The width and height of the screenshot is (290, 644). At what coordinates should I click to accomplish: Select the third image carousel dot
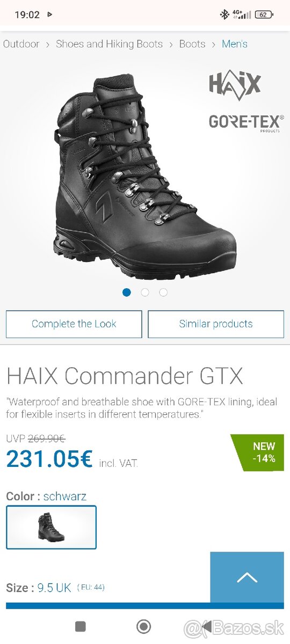pos(163,292)
